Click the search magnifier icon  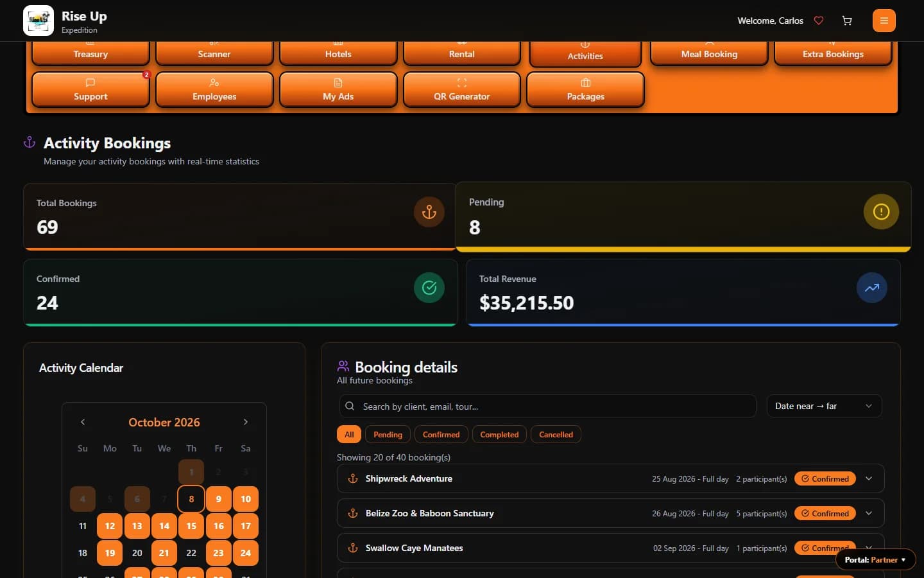(x=350, y=406)
